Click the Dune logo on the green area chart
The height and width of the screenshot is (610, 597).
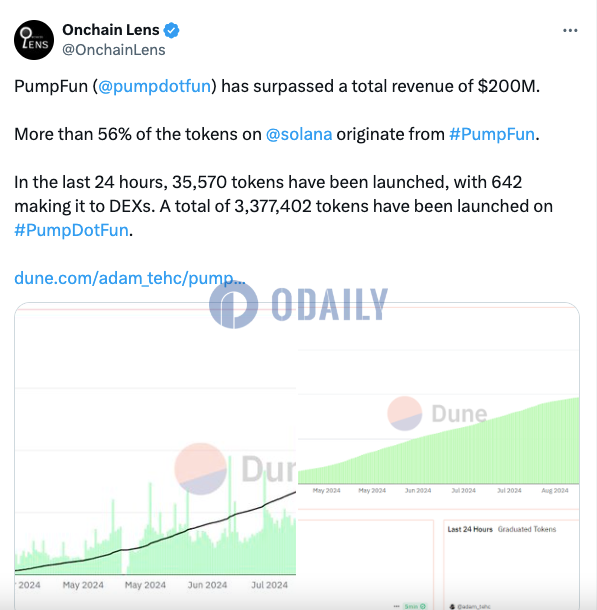pyautogui.click(x=438, y=413)
